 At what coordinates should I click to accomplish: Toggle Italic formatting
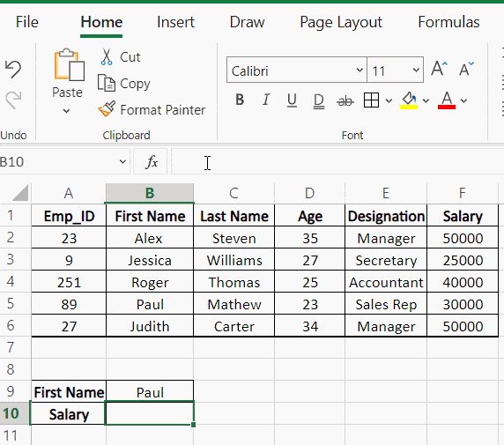pos(266,100)
